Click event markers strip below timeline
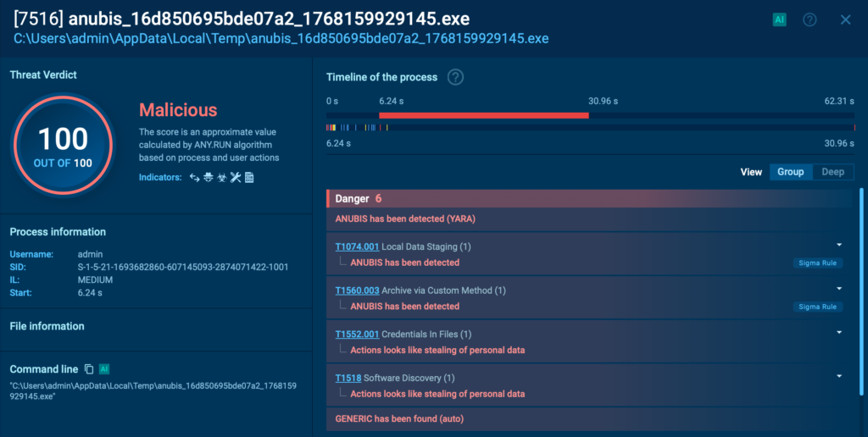The image size is (868, 437). pos(590,128)
